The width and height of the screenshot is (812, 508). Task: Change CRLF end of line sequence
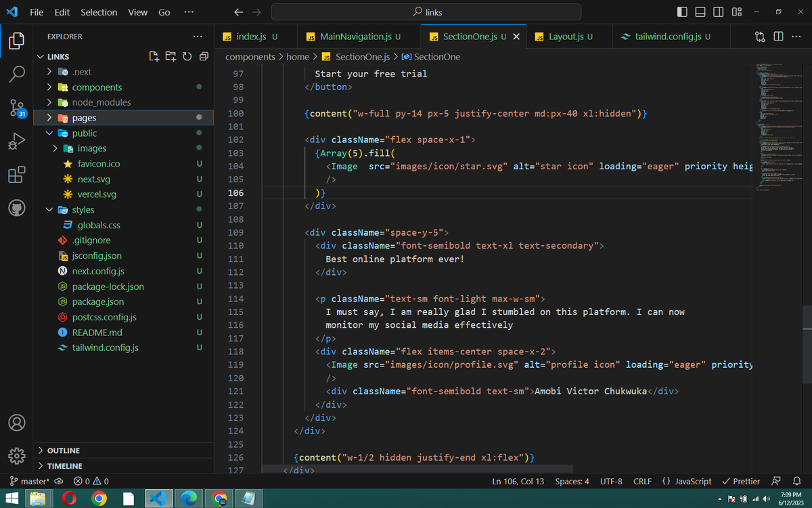point(642,481)
